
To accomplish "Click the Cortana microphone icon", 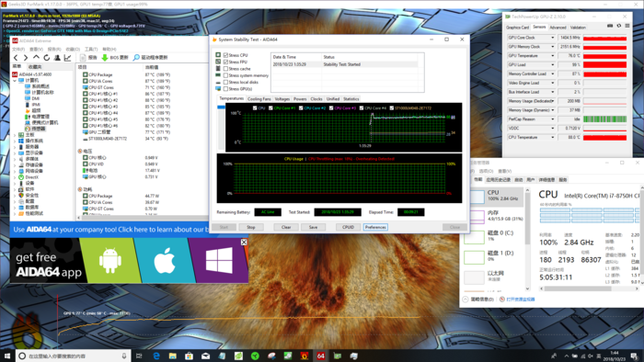I will 124,356.
